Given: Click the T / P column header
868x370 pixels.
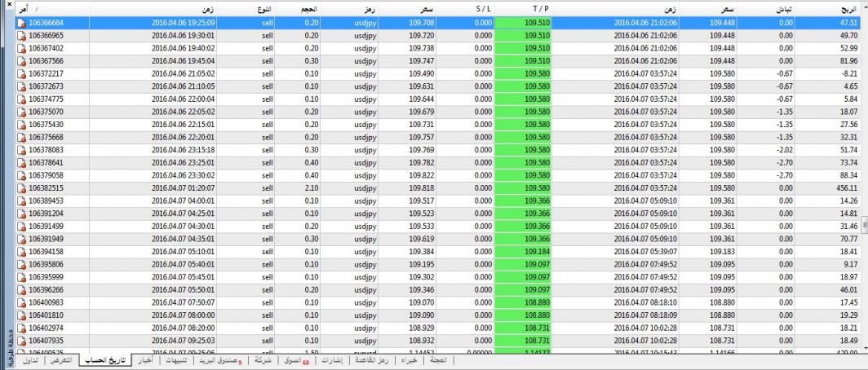Looking at the screenshot, I should click(523, 10).
